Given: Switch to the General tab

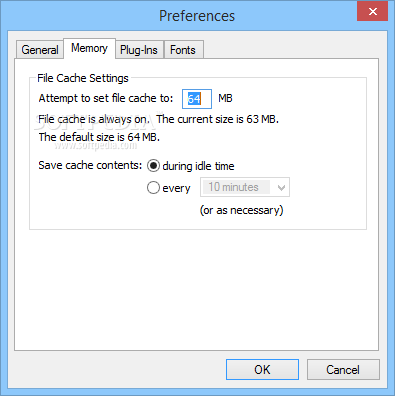Looking at the screenshot, I should click(40, 50).
